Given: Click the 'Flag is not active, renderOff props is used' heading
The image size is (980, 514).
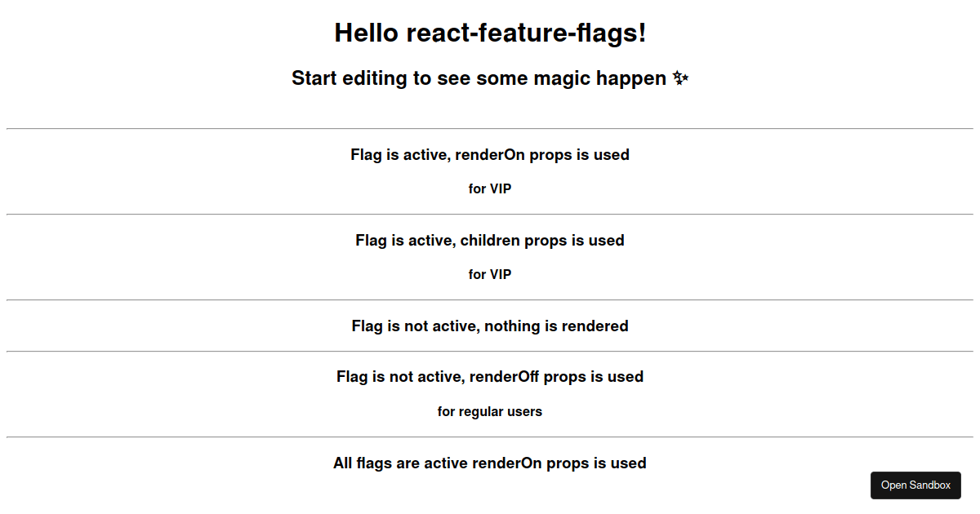Looking at the screenshot, I should click(490, 377).
